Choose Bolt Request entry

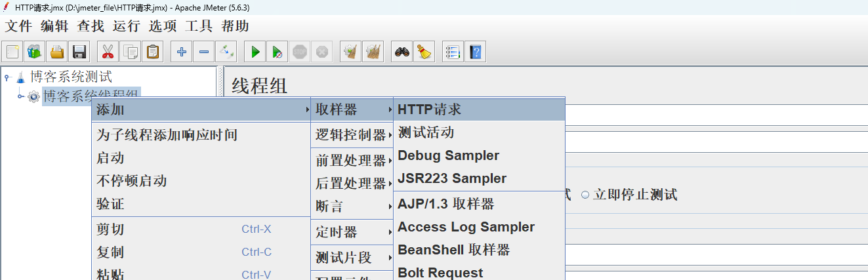tap(479, 271)
